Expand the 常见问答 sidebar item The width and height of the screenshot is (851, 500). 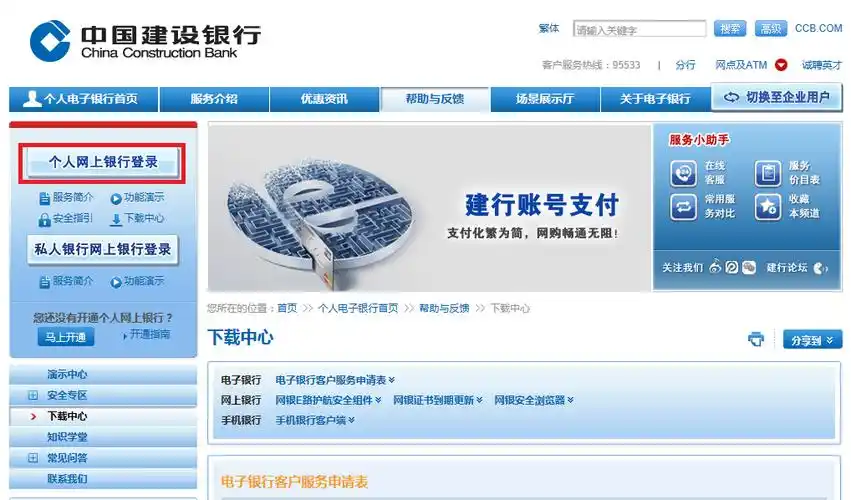click(33, 458)
